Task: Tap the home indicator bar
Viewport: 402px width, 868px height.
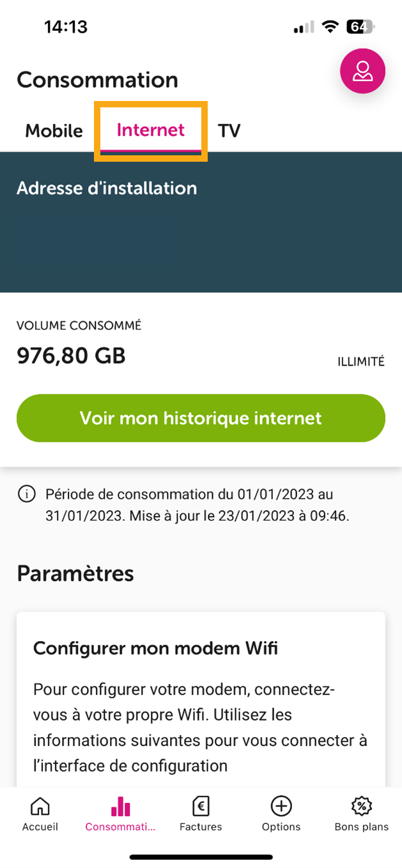Action: (201, 856)
